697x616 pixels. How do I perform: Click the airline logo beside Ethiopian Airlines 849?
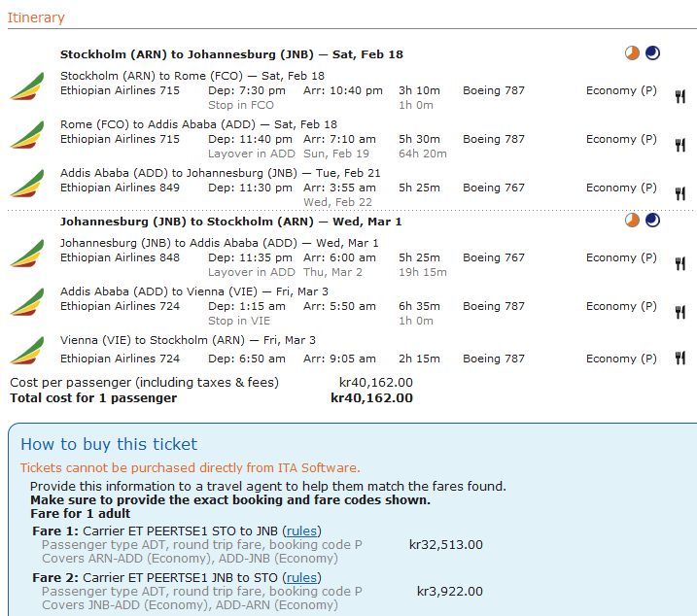click(x=26, y=185)
